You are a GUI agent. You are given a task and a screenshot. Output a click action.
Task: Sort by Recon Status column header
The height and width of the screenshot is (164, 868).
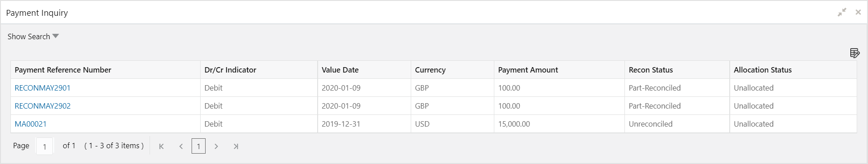click(651, 70)
